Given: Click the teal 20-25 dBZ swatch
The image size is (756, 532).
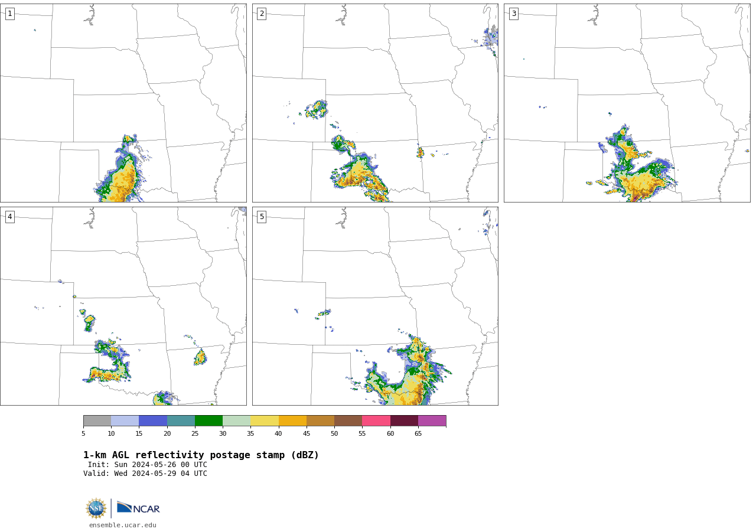Looking at the screenshot, I should click(181, 421).
